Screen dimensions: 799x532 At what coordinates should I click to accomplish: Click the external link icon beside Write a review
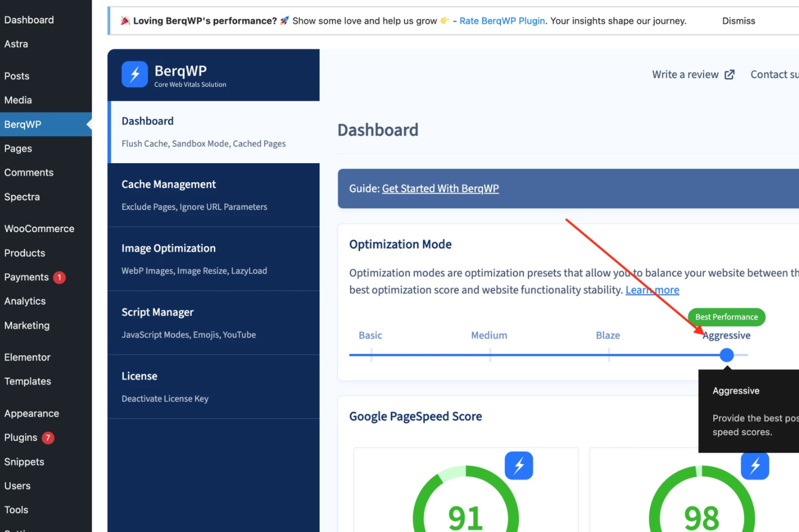[730, 75]
